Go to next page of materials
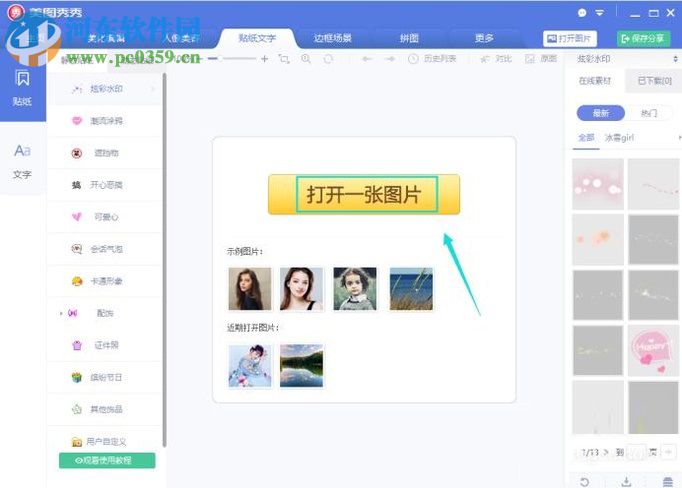This screenshot has width=682, height=488. tap(606, 452)
